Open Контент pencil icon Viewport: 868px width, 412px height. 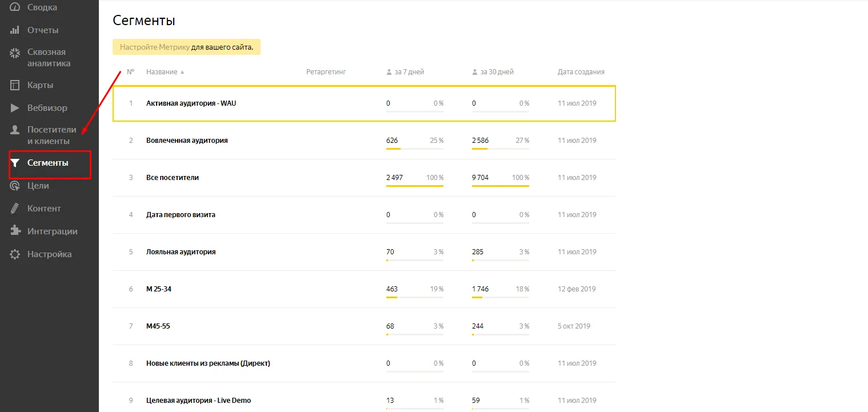[15, 209]
